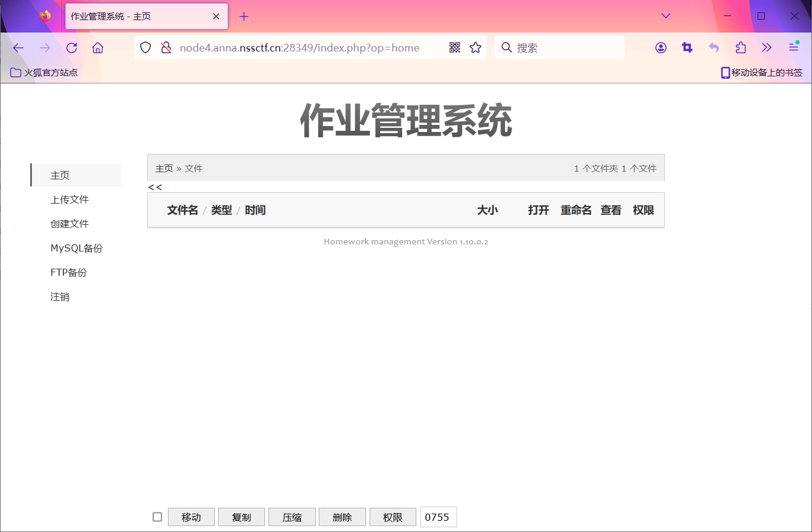Open MySQL备份 from the sidebar

click(x=76, y=249)
